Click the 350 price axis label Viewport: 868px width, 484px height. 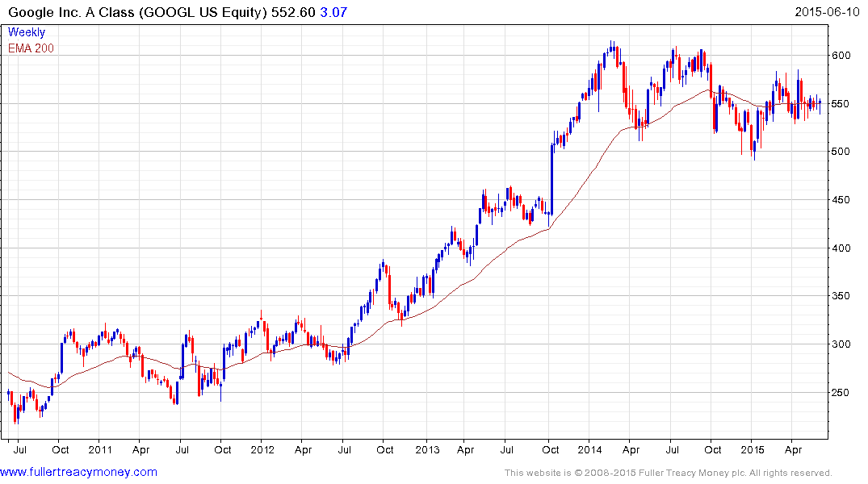[841, 296]
